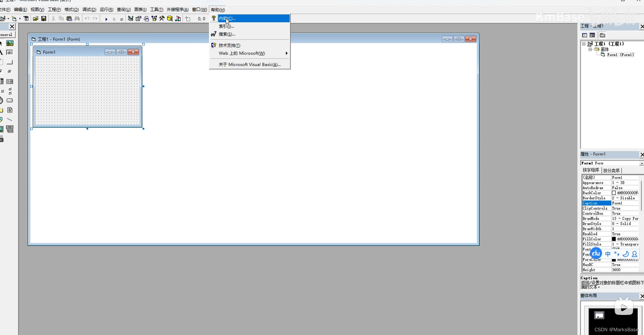Toggle the 中 Chinese/English input mode
The width and height of the screenshot is (644, 335).
tap(608, 254)
